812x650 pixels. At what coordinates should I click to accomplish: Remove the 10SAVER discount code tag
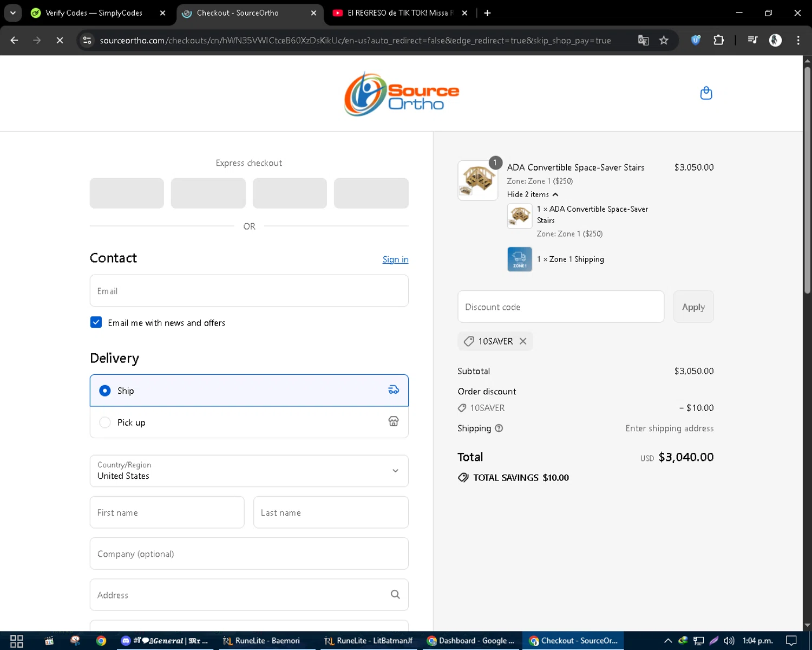point(523,341)
